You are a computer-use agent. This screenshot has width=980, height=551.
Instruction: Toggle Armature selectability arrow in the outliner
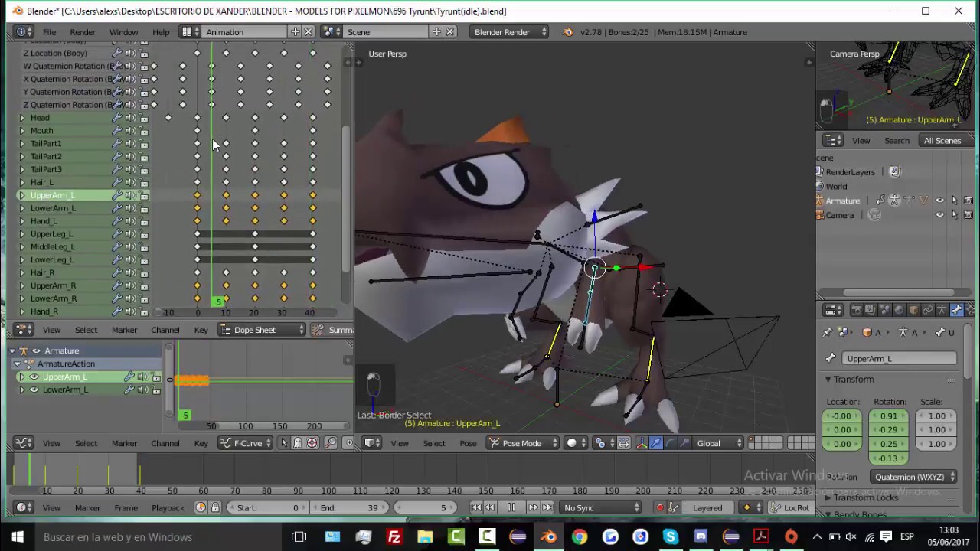click(954, 201)
